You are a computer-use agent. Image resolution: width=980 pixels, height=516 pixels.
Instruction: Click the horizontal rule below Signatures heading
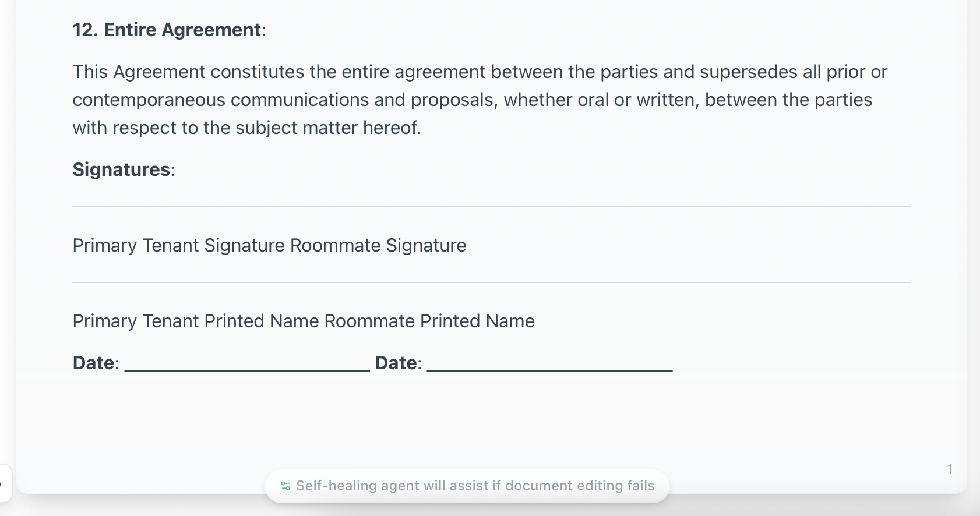[x=491, y=207]
